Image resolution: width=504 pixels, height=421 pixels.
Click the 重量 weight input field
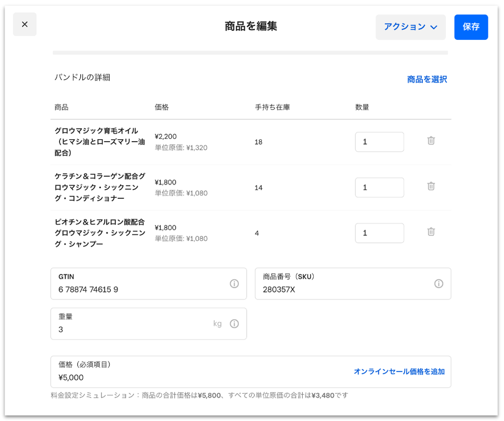[131, 329]
